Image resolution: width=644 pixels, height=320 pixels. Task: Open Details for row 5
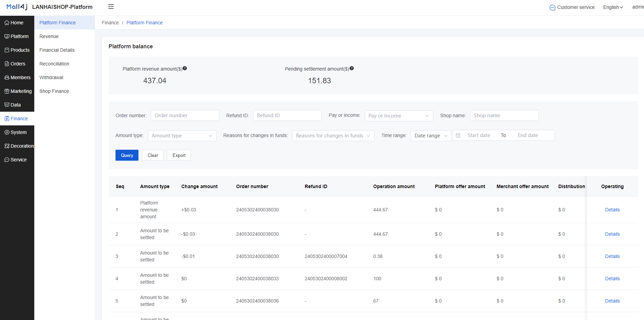(x=612, y=301)
